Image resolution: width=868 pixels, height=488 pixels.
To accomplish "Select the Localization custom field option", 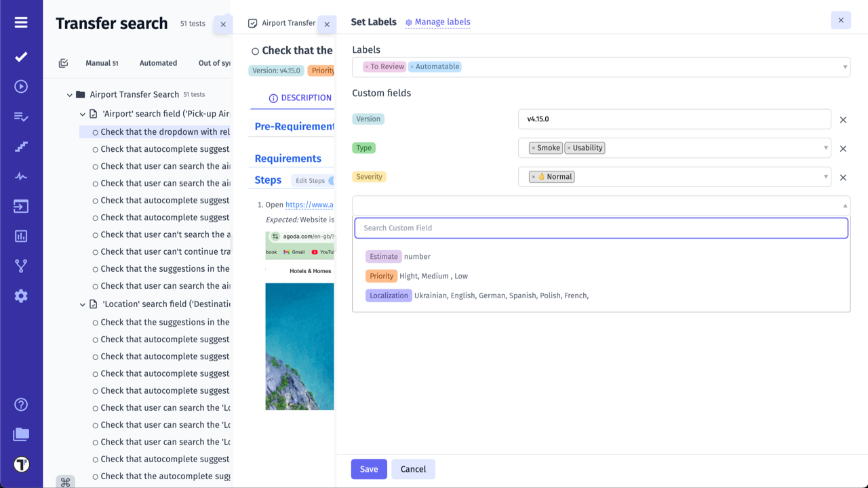I will click(x=389, y=296).
